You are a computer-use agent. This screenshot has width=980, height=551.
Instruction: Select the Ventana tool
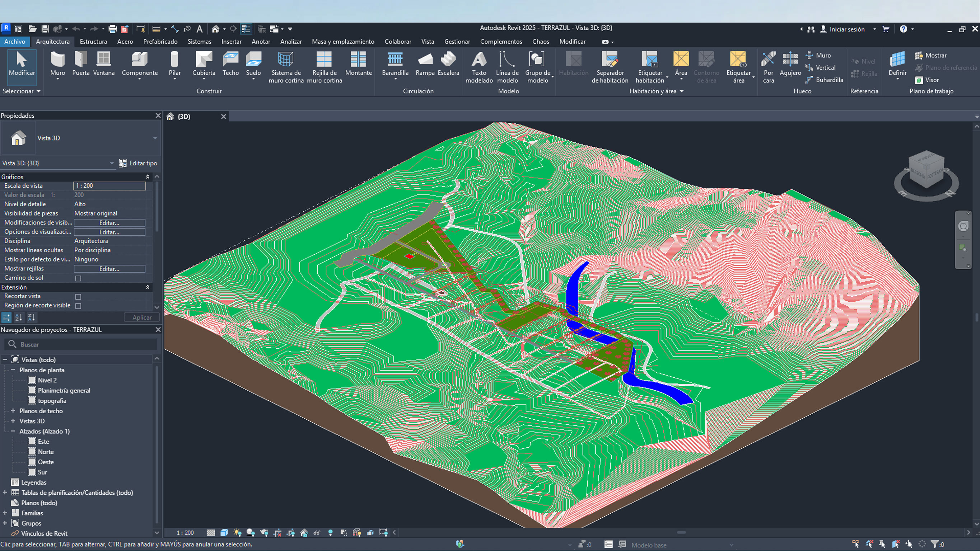103,63
